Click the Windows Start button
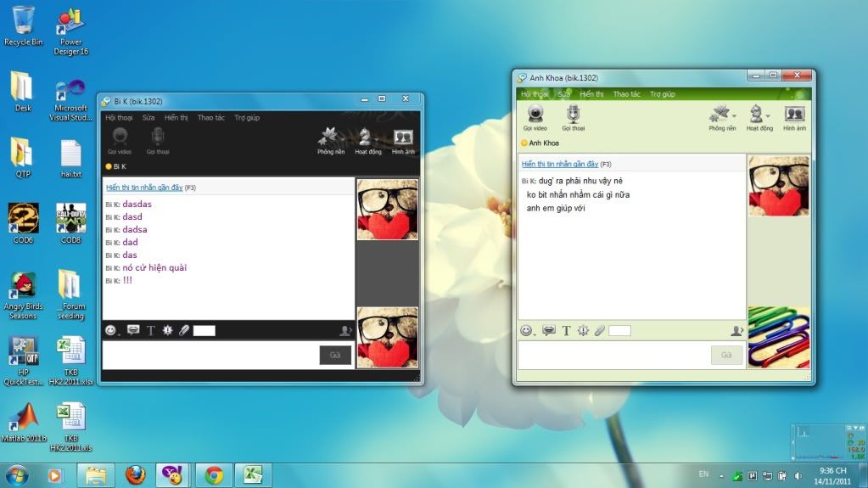Image resolution: width=868 pixels, height=488 pixels. 17,475
